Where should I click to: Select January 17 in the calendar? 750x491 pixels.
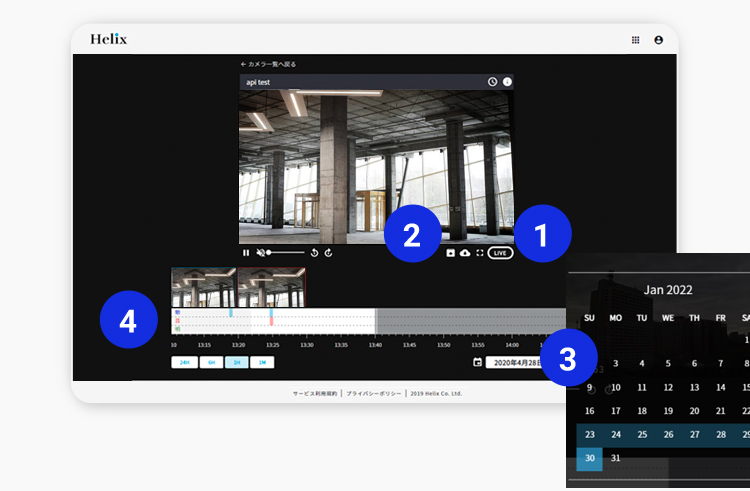point(616,411)
